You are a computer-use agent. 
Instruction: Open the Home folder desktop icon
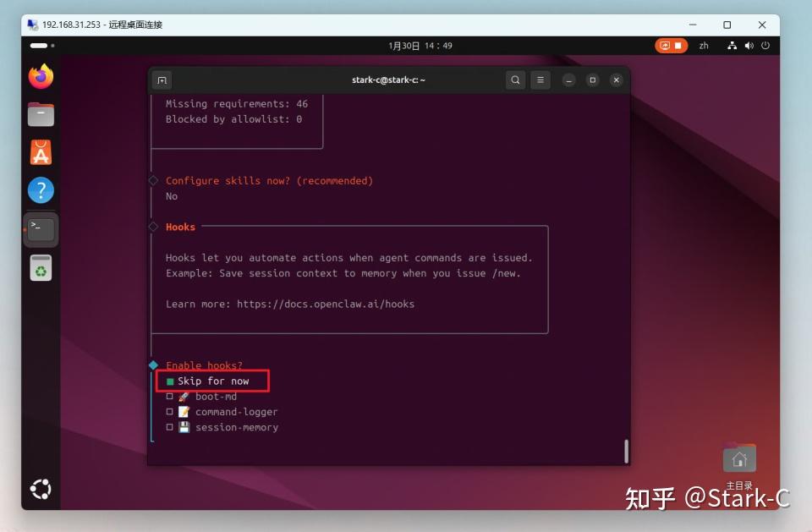click(739, 465)
